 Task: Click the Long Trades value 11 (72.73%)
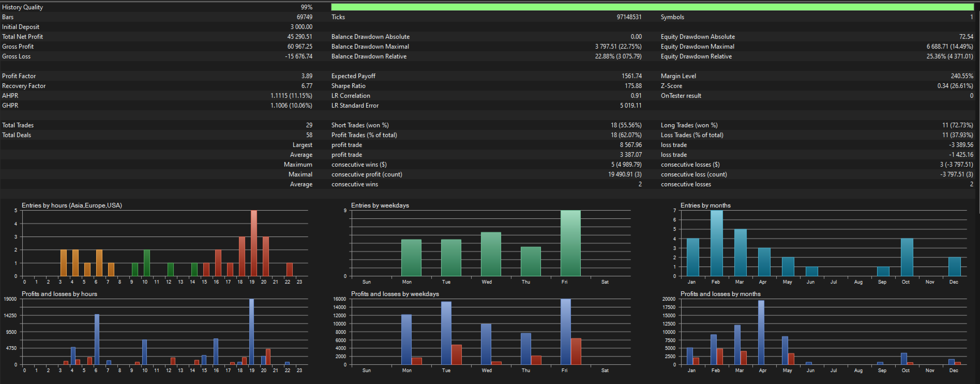(958, 125)
